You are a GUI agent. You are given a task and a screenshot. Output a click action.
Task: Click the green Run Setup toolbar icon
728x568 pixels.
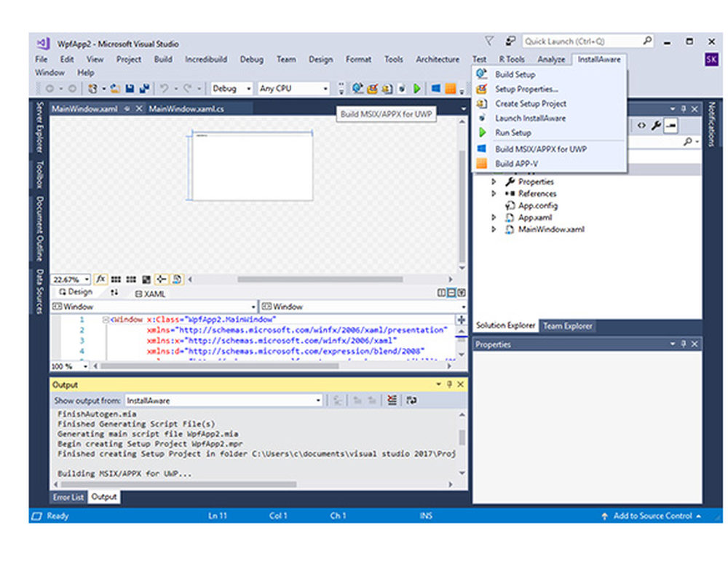417,88
